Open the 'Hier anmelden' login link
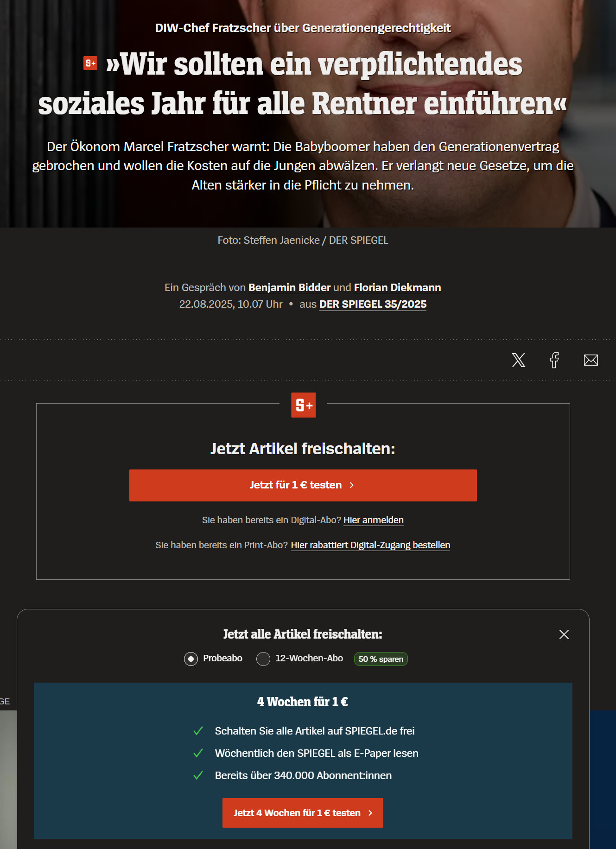The image size is (616, 849). 374,520
